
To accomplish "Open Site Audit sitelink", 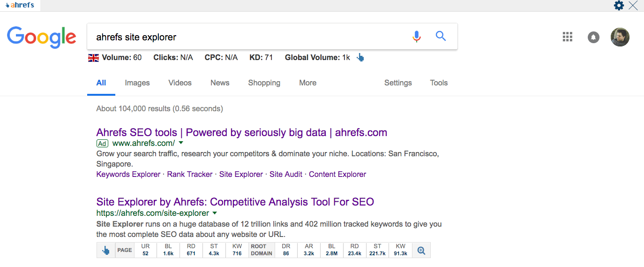I will (x=286, y=174).
